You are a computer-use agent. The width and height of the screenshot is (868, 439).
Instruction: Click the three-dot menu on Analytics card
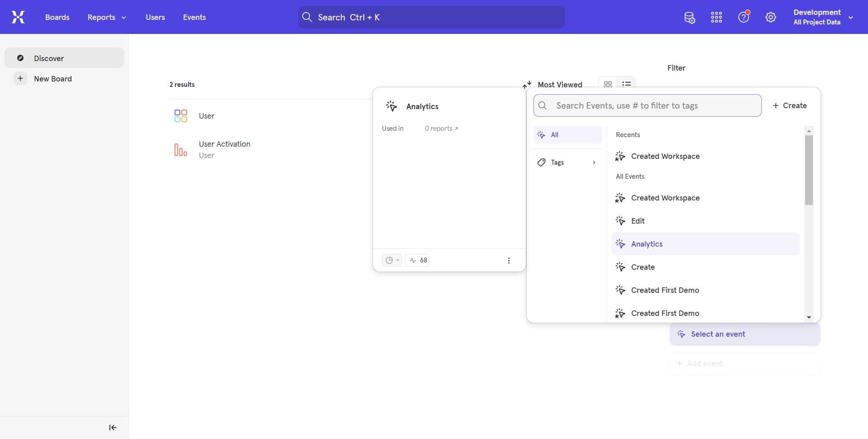[509, 261]
